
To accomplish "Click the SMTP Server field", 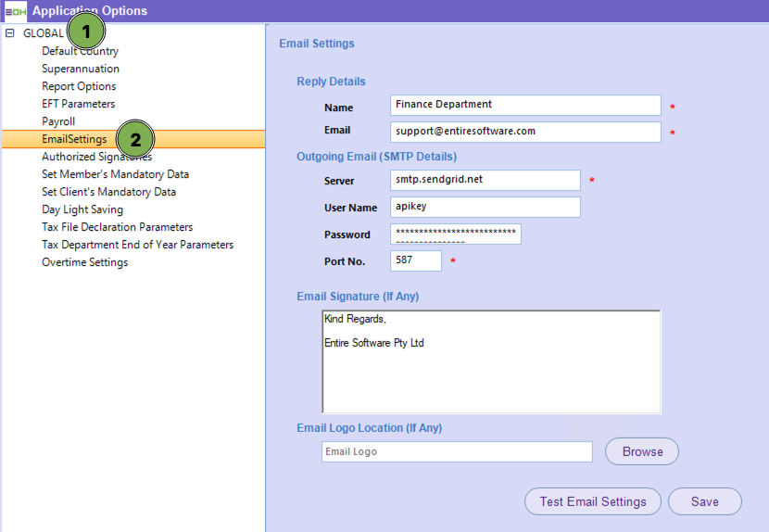I will (485, 180).
